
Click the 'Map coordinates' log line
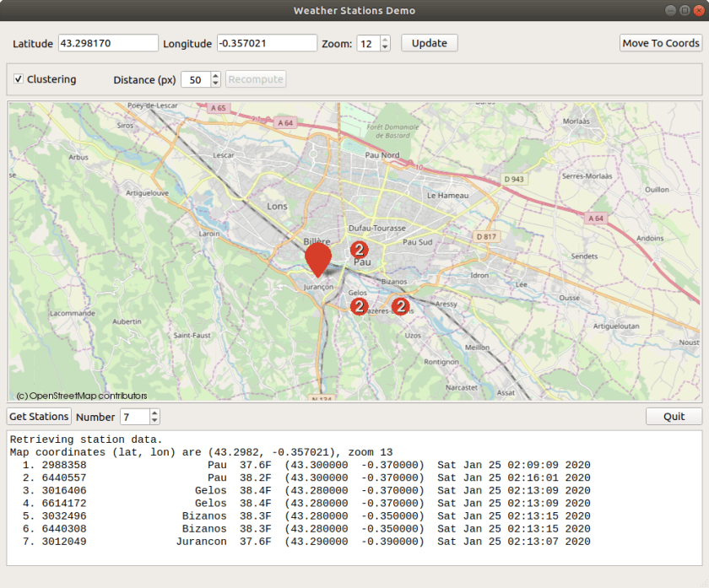[x=201, y=452]
